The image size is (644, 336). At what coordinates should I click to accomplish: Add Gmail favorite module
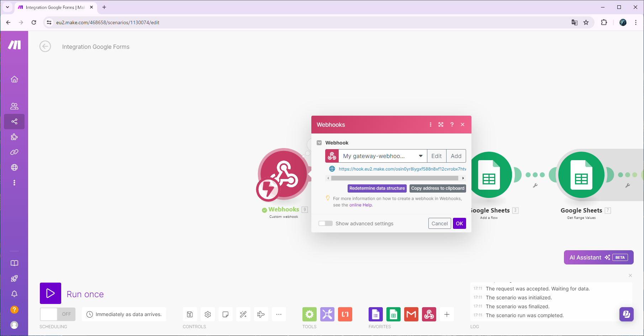point(411,314)
